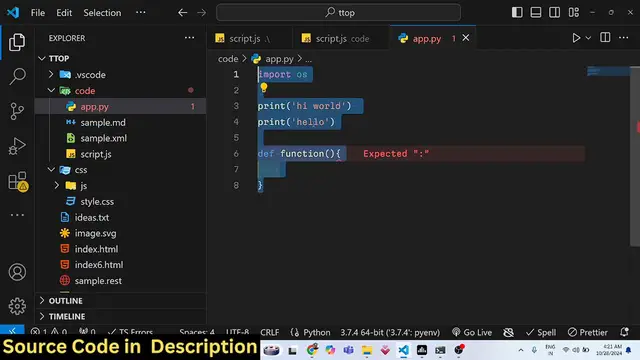Toggle the bottom panel

tap(536, 13)
